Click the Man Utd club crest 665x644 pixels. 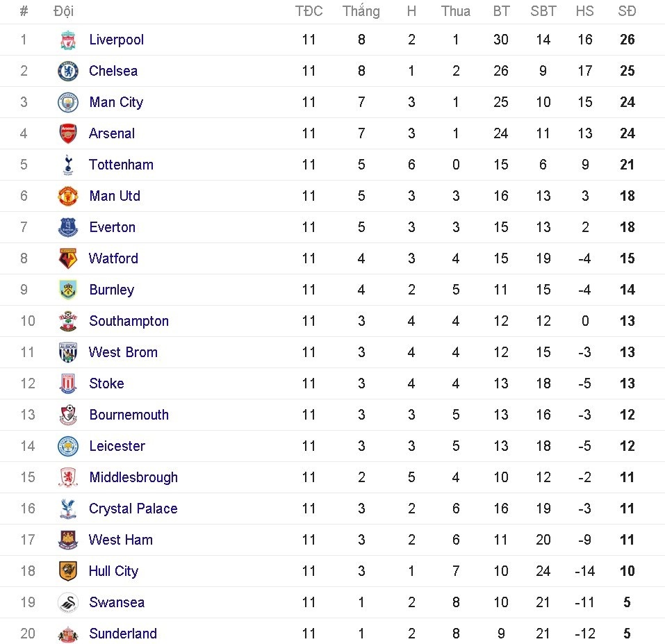pyautogui.click(x=67, y=196)
